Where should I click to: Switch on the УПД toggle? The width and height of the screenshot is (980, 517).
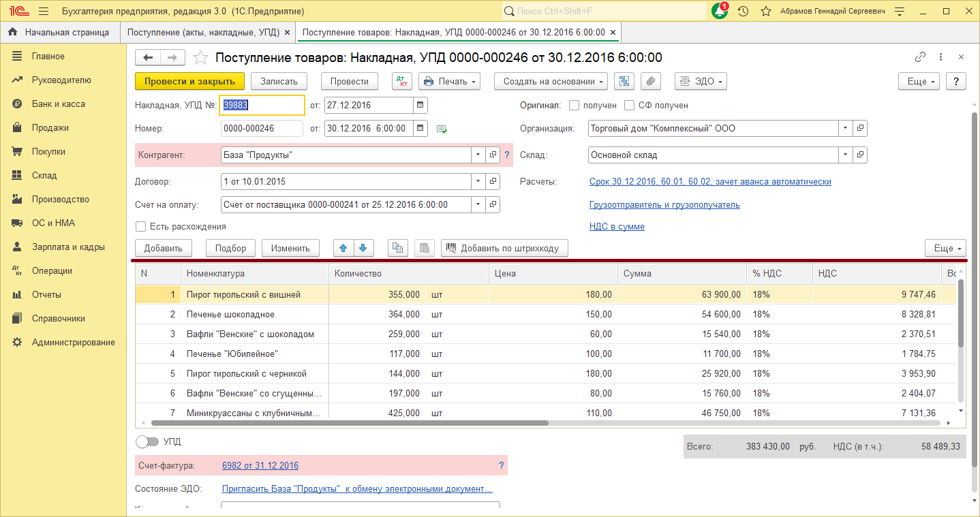coord(147,441)
